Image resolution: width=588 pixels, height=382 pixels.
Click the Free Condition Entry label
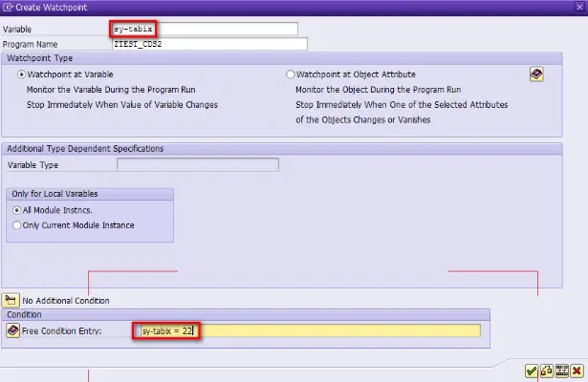[62, 331]
